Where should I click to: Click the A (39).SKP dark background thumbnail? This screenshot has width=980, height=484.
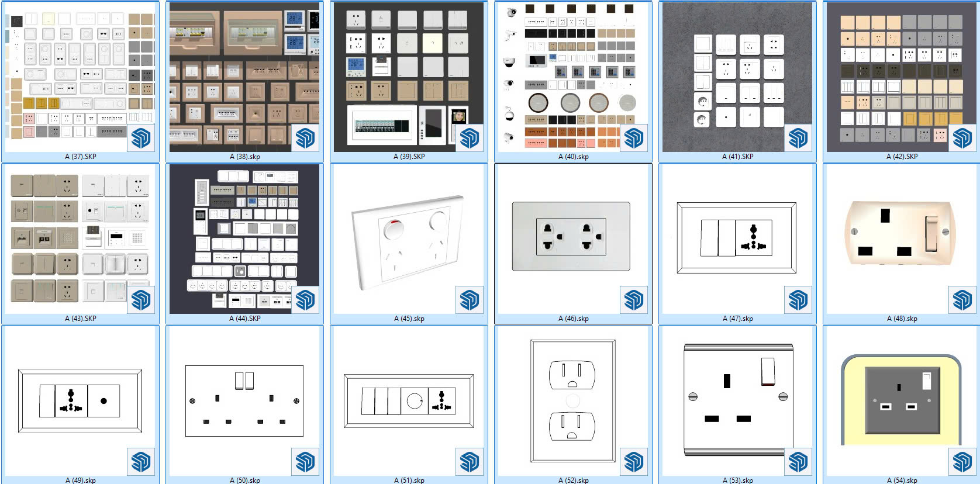409,77
